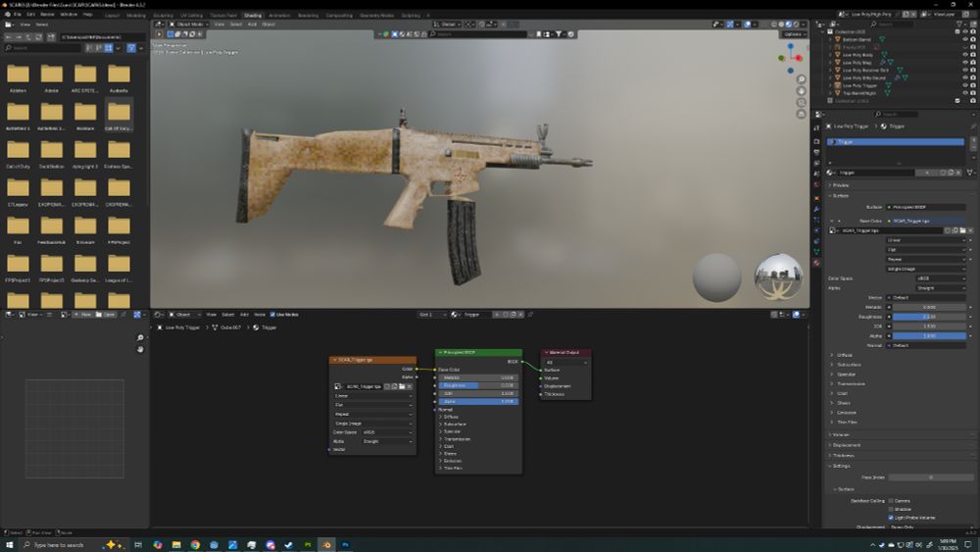The height and width of the screenshot is (552, 980).
Task: Open the Material properties tab icon
Action: (816, 263)
